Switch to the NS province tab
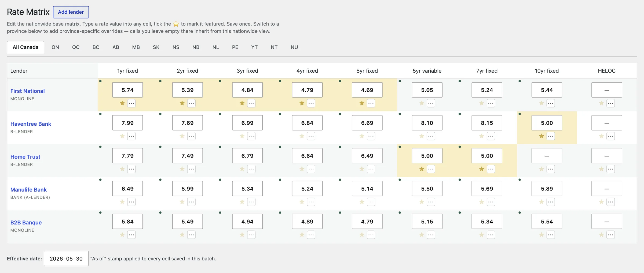Screen dimensions: 644x273 [176, 47]
